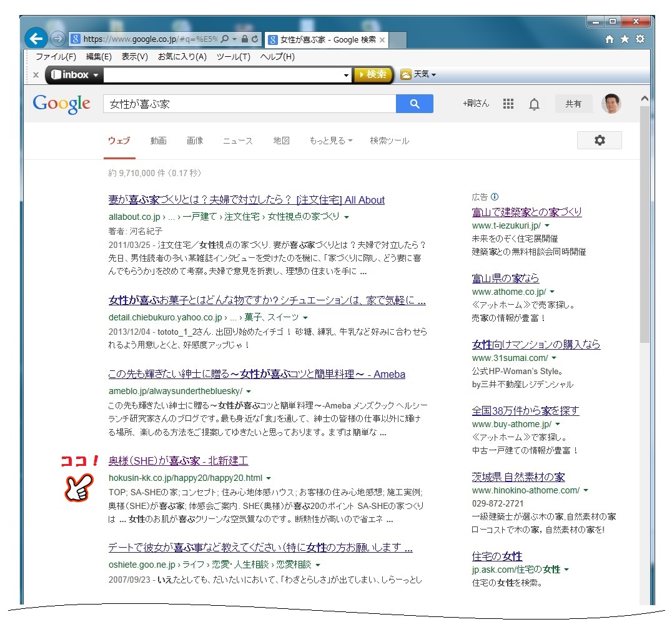Open browser tools gear icon

click(640, 39)
